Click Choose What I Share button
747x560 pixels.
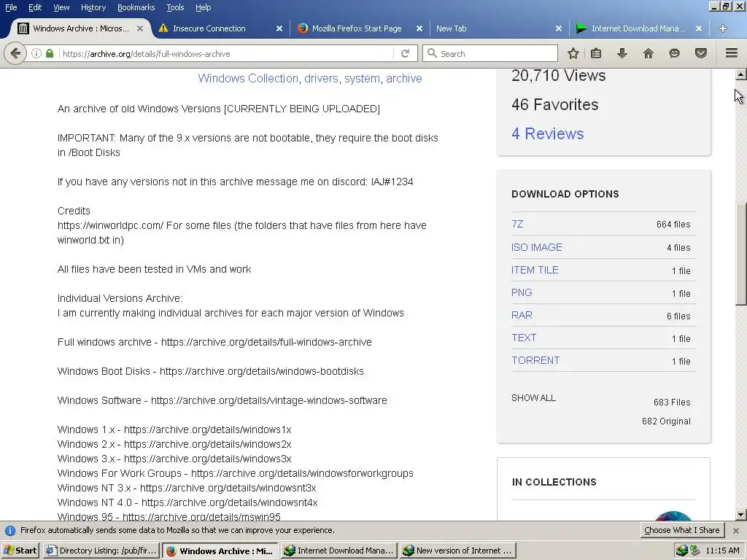point(682,530)
